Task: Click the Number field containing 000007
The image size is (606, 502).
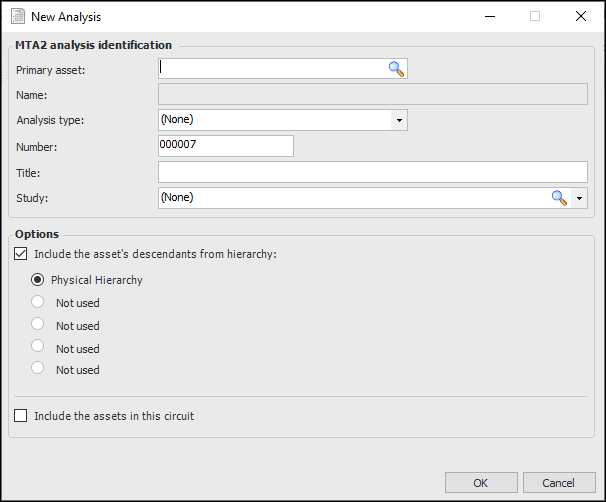Action: [x=225, y=146]
